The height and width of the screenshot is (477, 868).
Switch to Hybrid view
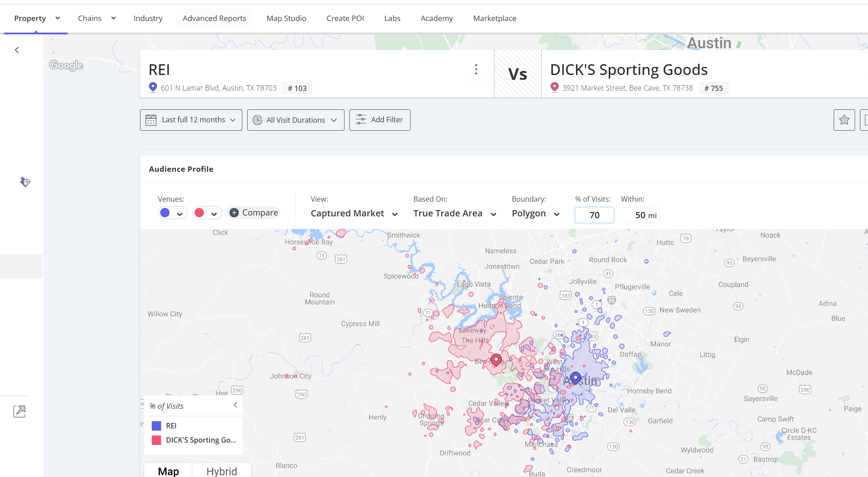[222, 471]
